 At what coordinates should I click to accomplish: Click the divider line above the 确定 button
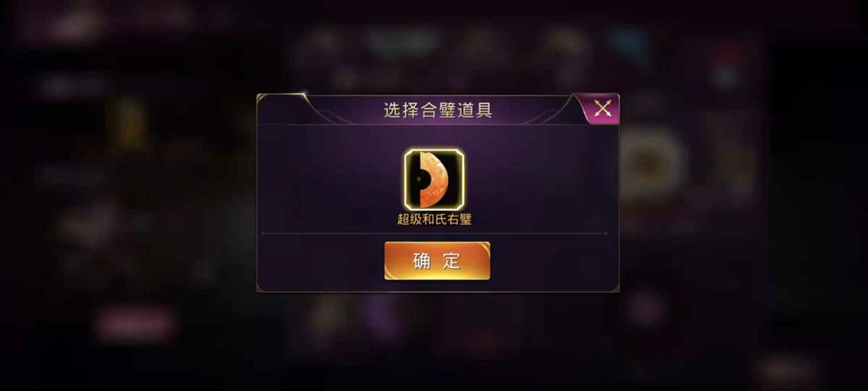pos(434,234)
